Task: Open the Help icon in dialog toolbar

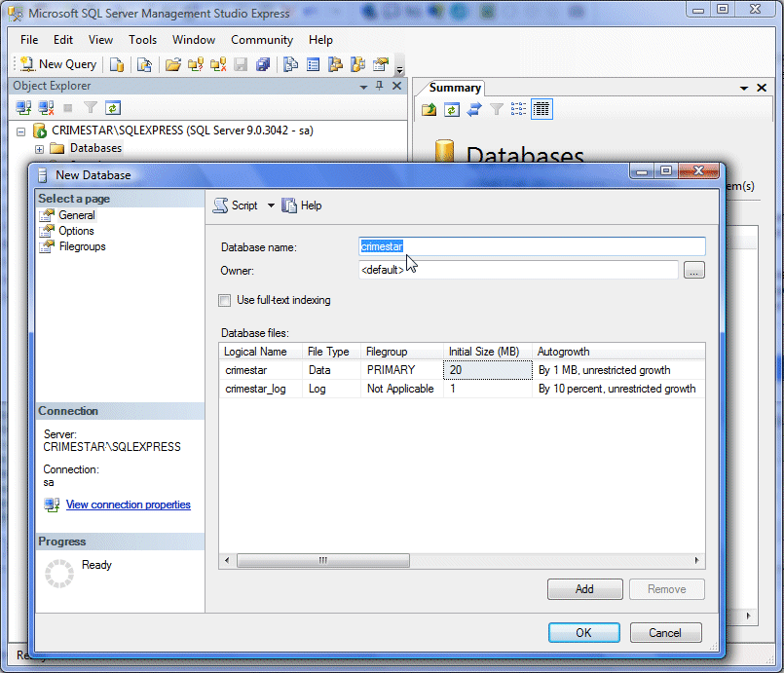Action: (x=302, y=206)
